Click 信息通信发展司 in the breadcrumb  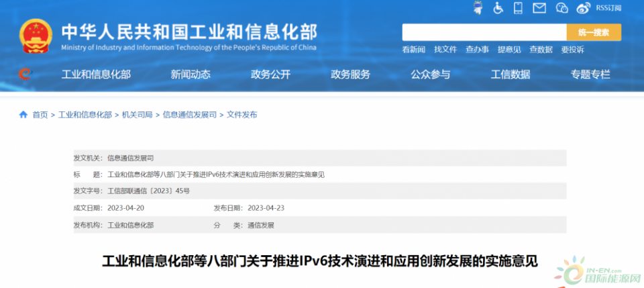[189, 115]
